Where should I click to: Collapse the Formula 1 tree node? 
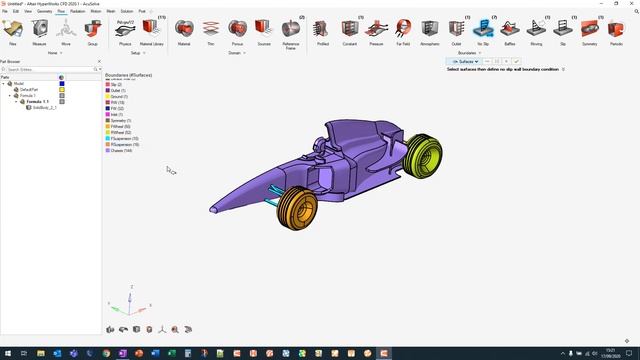point(10,96)
